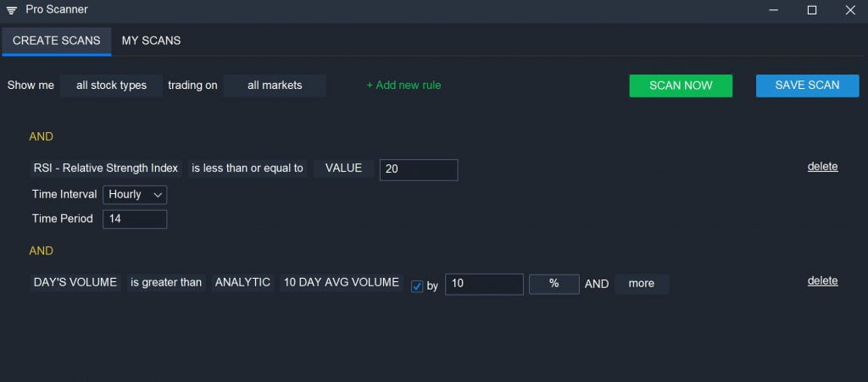Switch to the MY SCANS tab
Viewport: 868px width, 382px height.
tap(151, 41)
